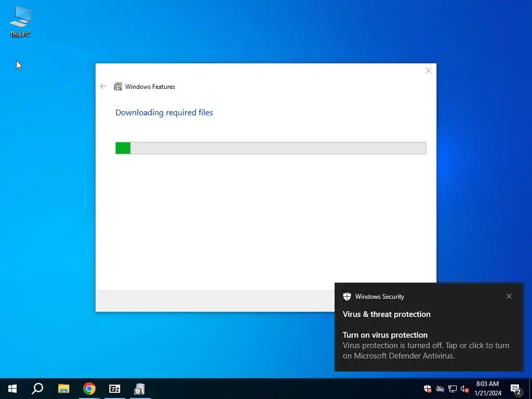532x399 pixels.
Task: Launch Google Chrome from the taskbar
Action: 89,389
